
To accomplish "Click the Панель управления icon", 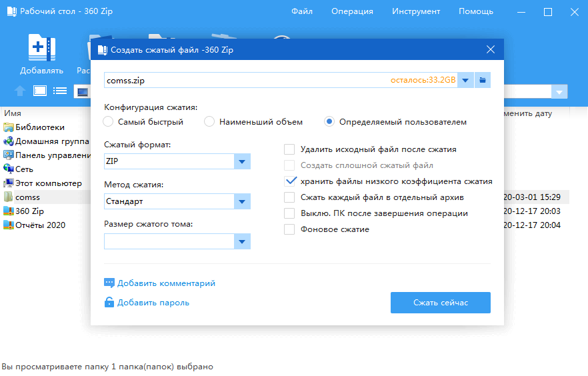I will (x=8, y=155).
